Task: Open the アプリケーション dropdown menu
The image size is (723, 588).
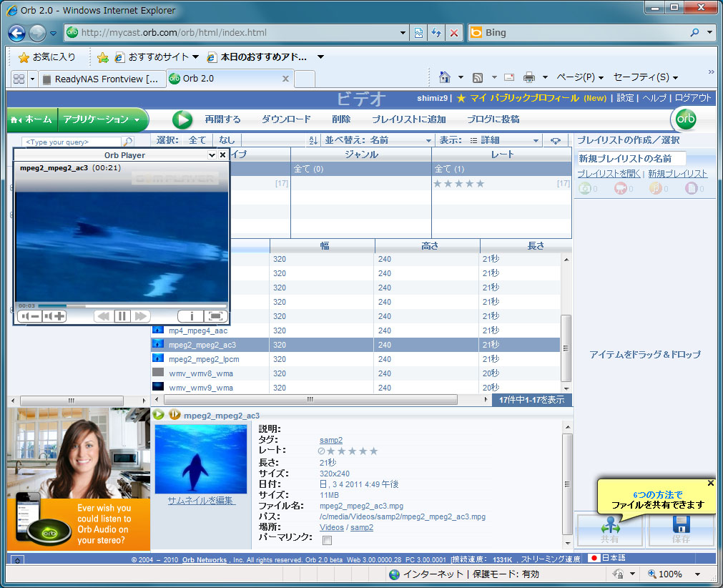Action: point(102,119)
